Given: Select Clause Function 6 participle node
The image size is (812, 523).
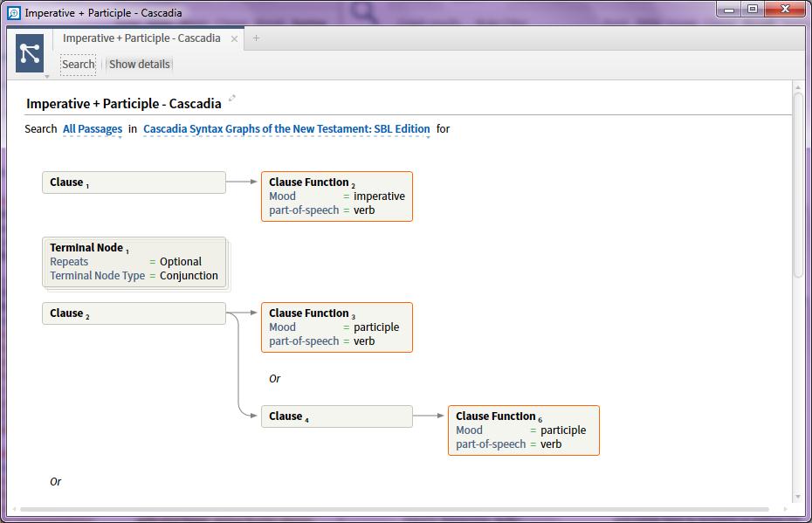Looking at the screenshot, I should pyautogui.click(x=523, y=430).
